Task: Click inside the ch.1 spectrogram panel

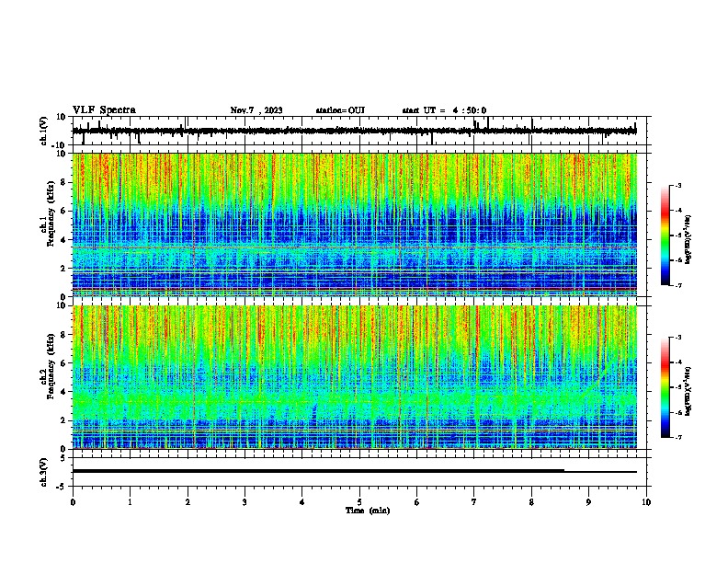Action: 354,224
